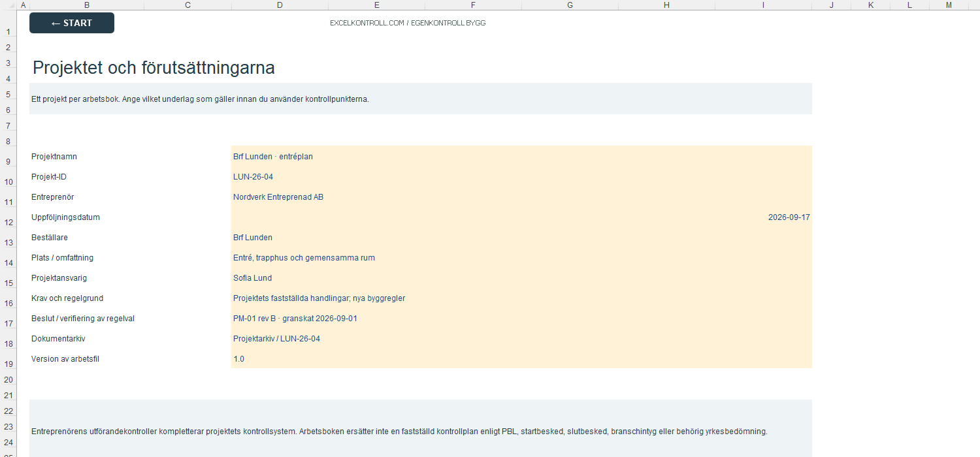This screenshot has width=980, height=457.
Task: Select the 'Projektarkiv / LUN-26-04' value cell
Action: coord(521,339)
